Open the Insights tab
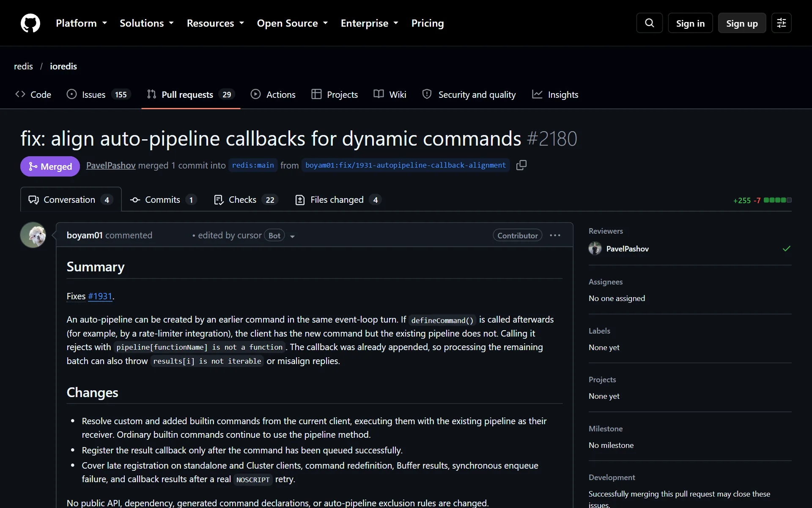Image resolution: width=812 pixels, height=508 pixels. coord(555,94)
